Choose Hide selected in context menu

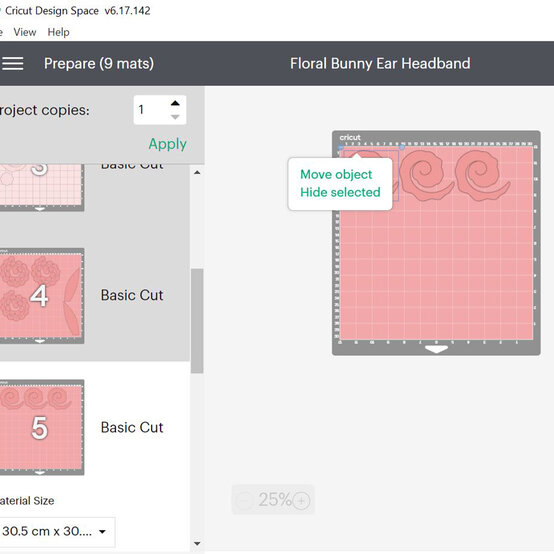340,192
